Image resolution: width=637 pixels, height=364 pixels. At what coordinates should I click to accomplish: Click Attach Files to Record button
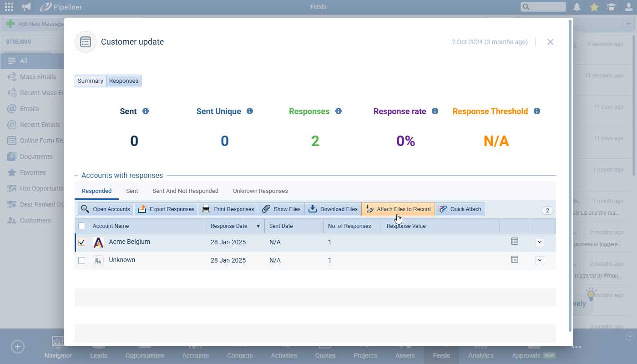[x=398, y=209]
